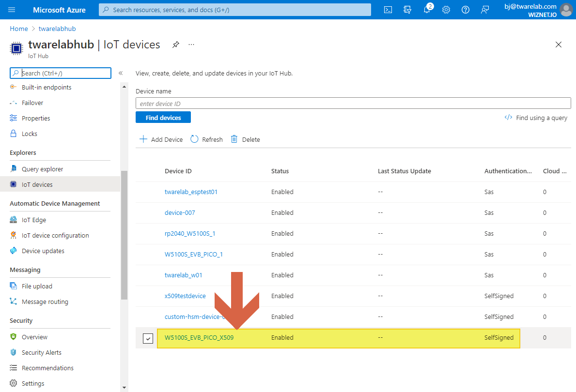Collapse the left navigation menu
Viewport: 576px width, 392px height.
click(x=121, y=73)
